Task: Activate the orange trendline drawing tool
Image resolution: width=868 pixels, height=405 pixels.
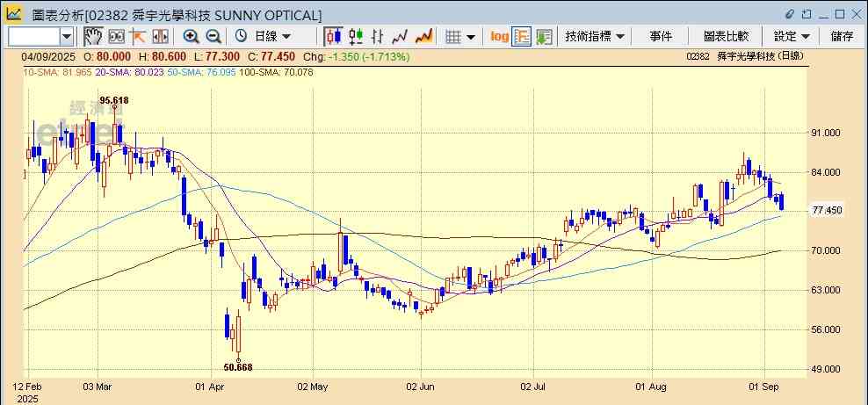Action: pyautogui.click(x=138, y=37)
